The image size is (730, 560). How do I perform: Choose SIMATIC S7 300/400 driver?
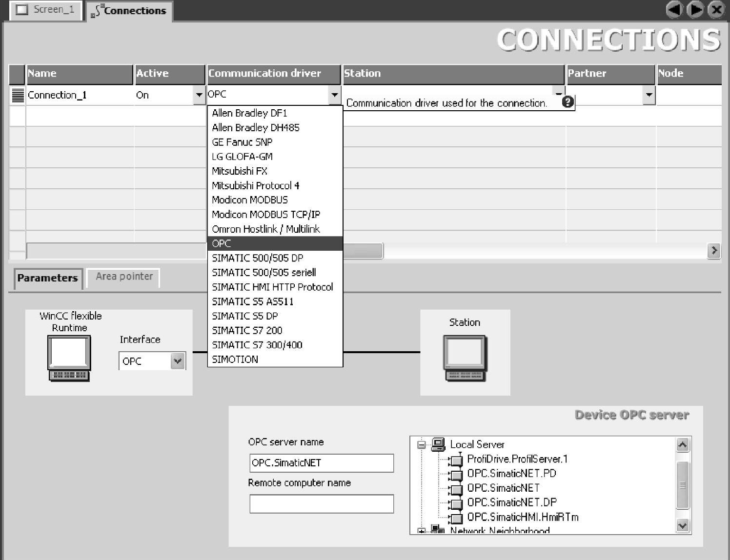coord(275,345)
